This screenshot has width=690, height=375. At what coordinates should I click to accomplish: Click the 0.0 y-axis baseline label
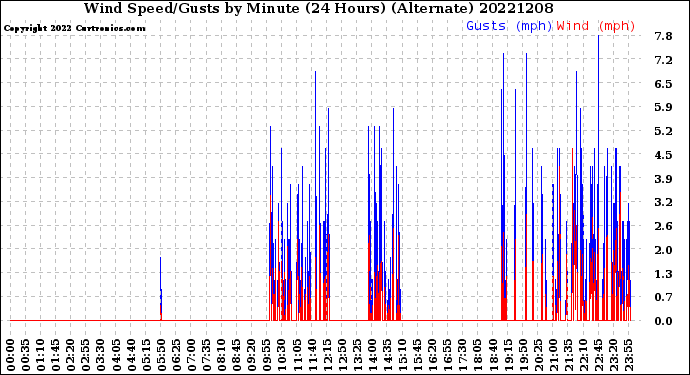click(x=663, y=321)
